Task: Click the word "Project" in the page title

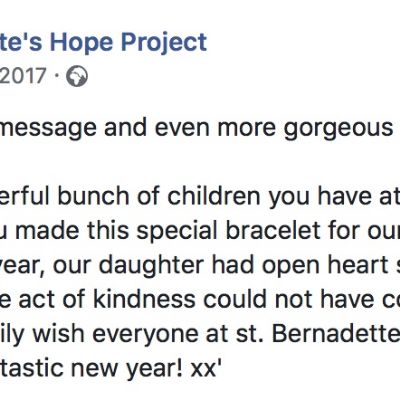Action: [164, 43]
